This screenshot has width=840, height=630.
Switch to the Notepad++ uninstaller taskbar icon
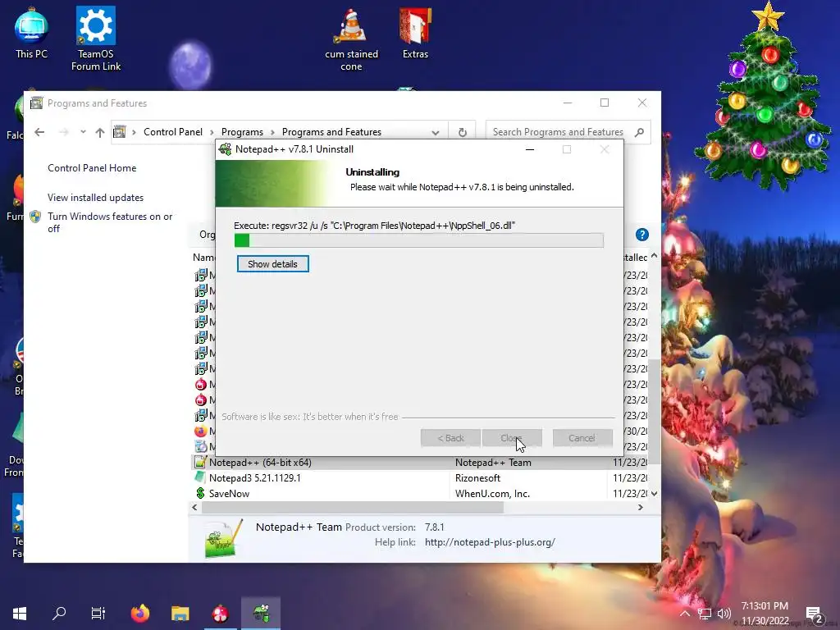(261, 614)
